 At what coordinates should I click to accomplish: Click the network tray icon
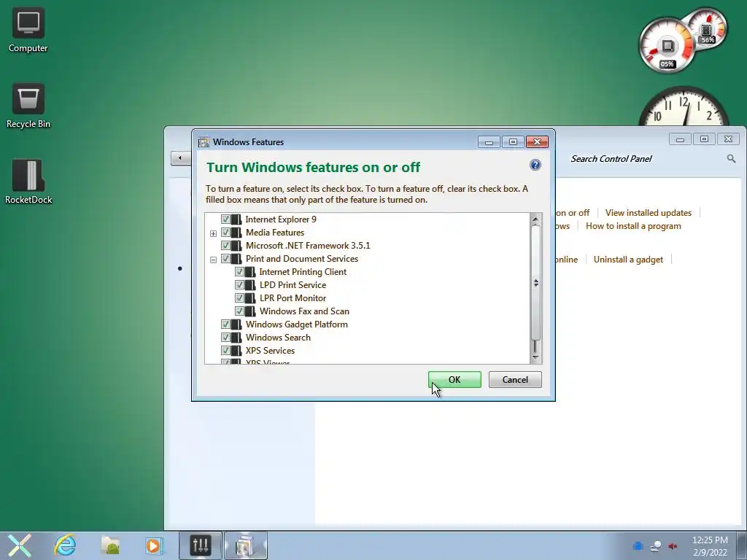click(x=656, y=546)
